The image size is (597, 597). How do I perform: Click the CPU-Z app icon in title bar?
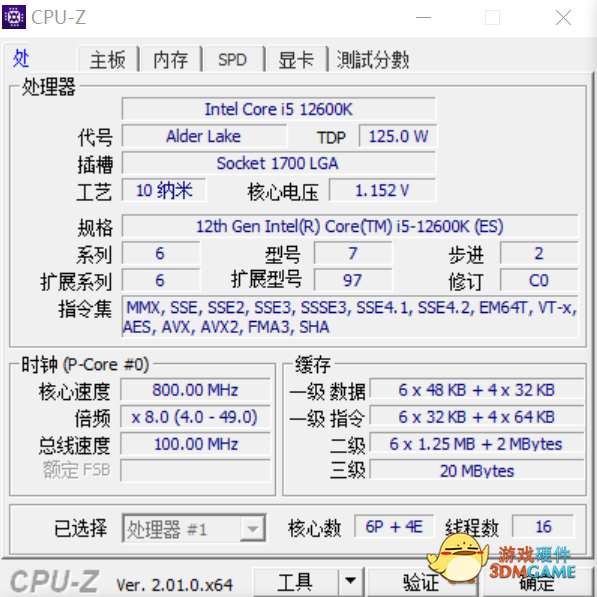point(14,17)
